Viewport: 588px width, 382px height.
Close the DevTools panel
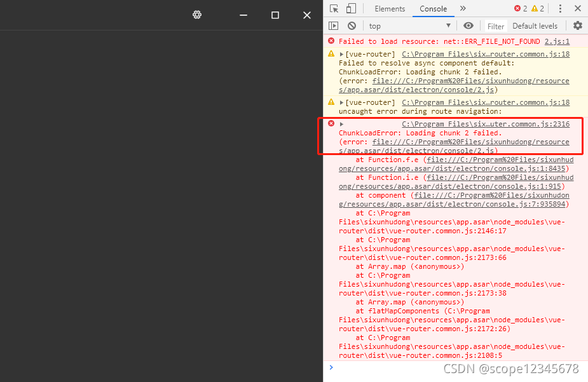[577, 8]
